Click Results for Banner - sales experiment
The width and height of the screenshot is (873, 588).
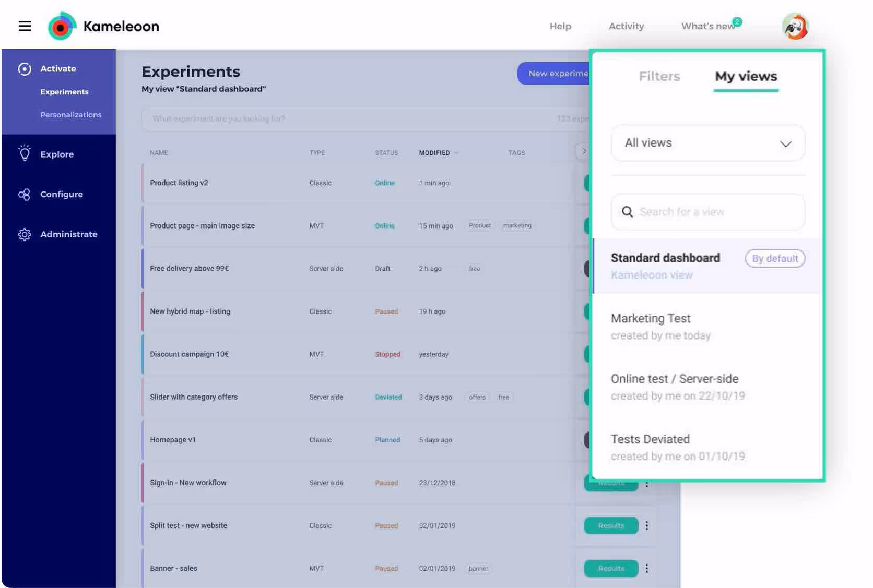click(x=610, y=568)
